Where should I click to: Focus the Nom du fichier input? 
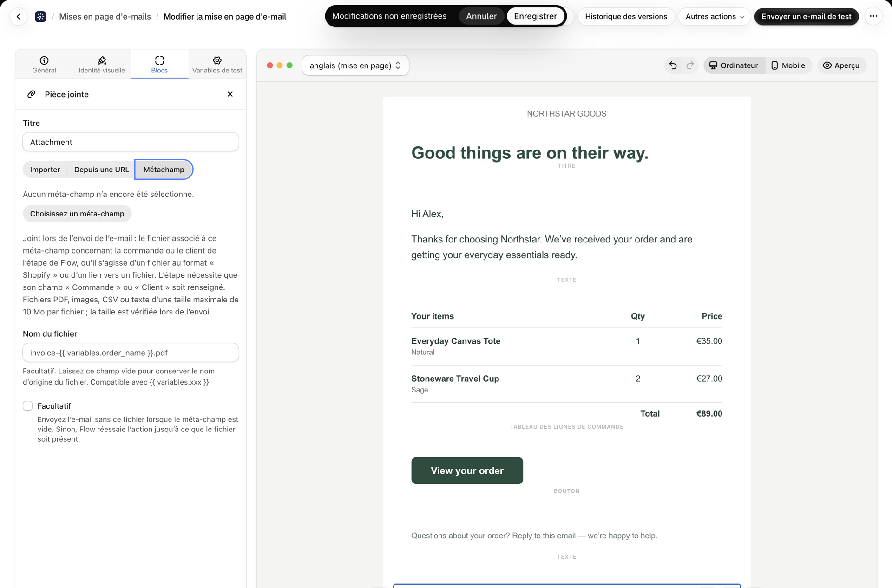131,353
